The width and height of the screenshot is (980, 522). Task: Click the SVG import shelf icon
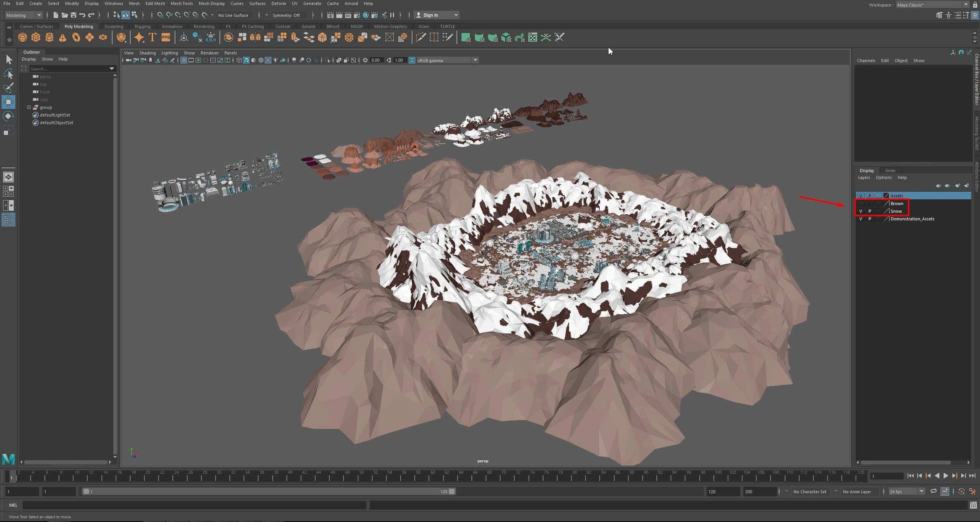(165, 38)
